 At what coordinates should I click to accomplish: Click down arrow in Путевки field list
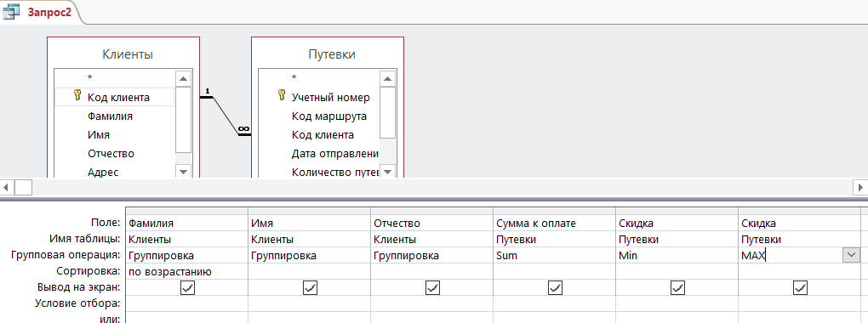[x=388, y=172]
